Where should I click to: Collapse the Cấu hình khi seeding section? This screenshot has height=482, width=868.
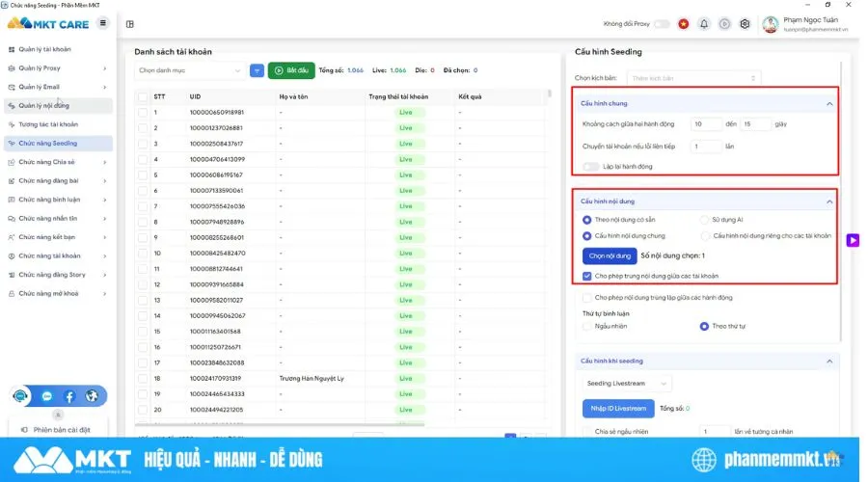click(x=829, y=361)
